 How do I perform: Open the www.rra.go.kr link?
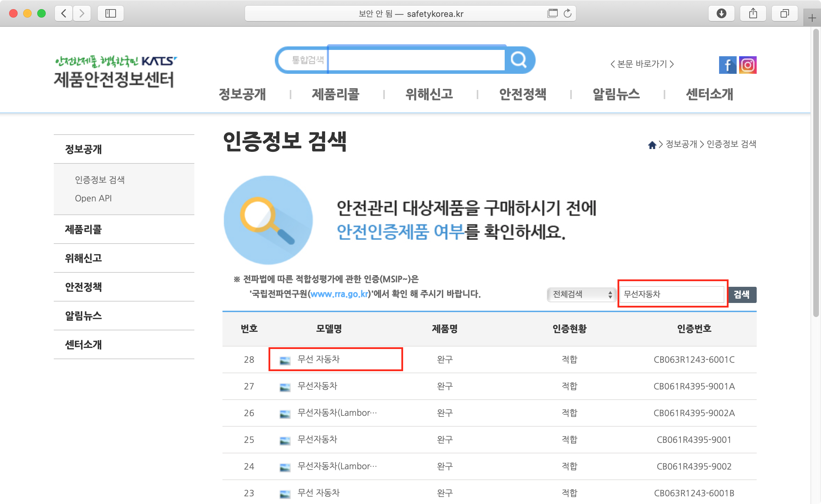pyautogui.click(x=339, y=294)
